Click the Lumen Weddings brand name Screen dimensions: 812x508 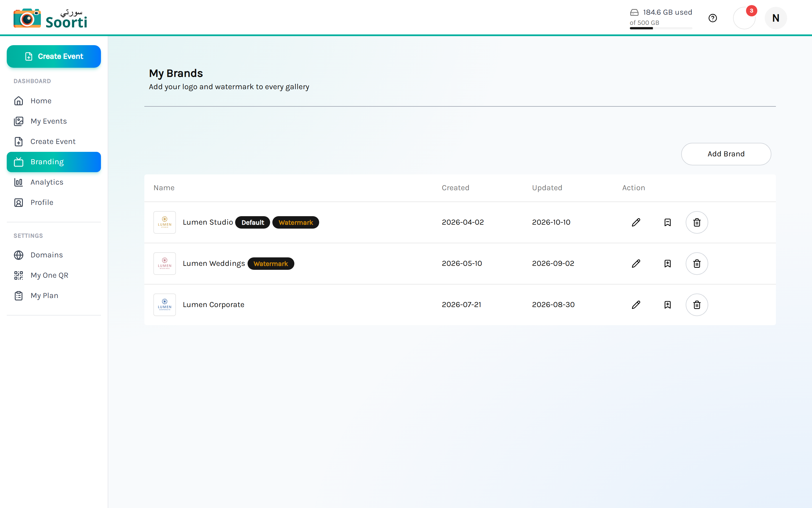click(x=214, y=264)
